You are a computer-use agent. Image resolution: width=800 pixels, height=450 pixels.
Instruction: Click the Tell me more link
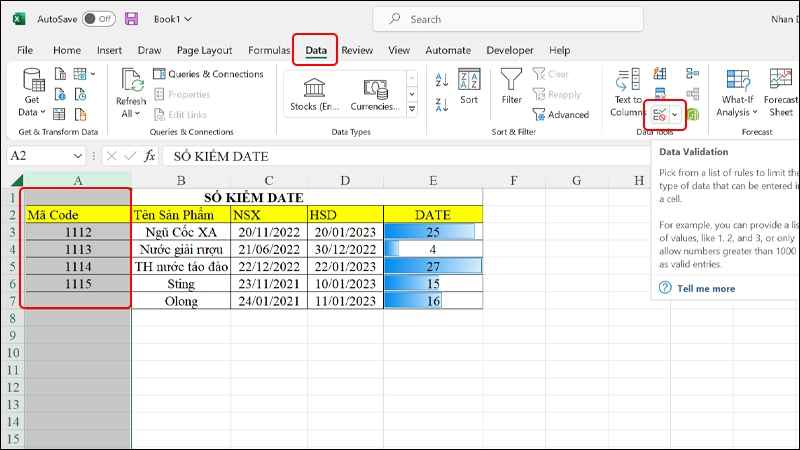pyautogui.click(x=706, y=288)
